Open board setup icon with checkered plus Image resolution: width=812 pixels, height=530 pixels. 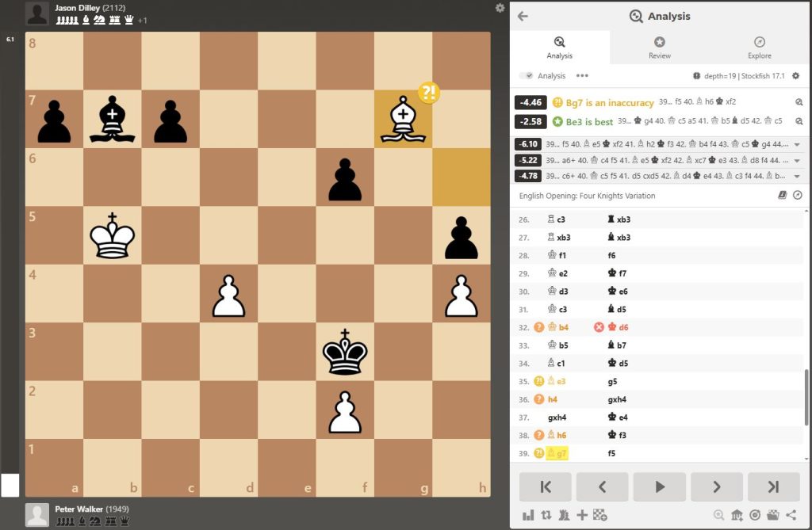click(600, 515)
